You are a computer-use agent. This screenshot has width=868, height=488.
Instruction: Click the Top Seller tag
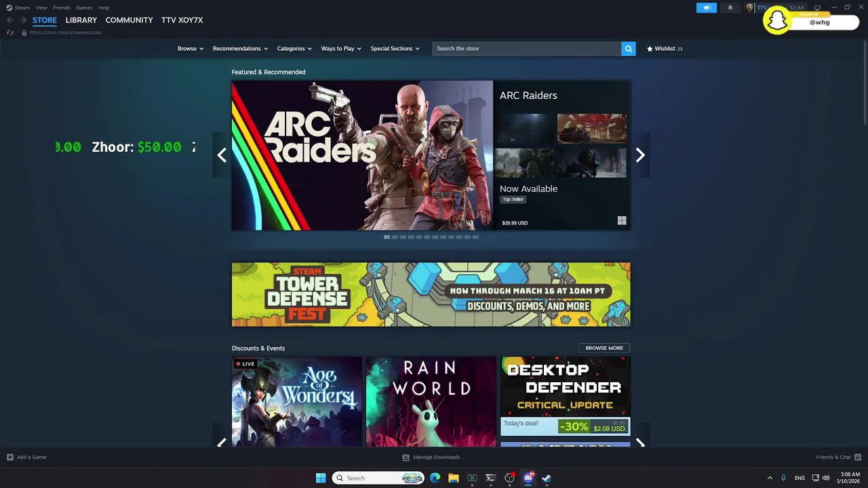513,199
